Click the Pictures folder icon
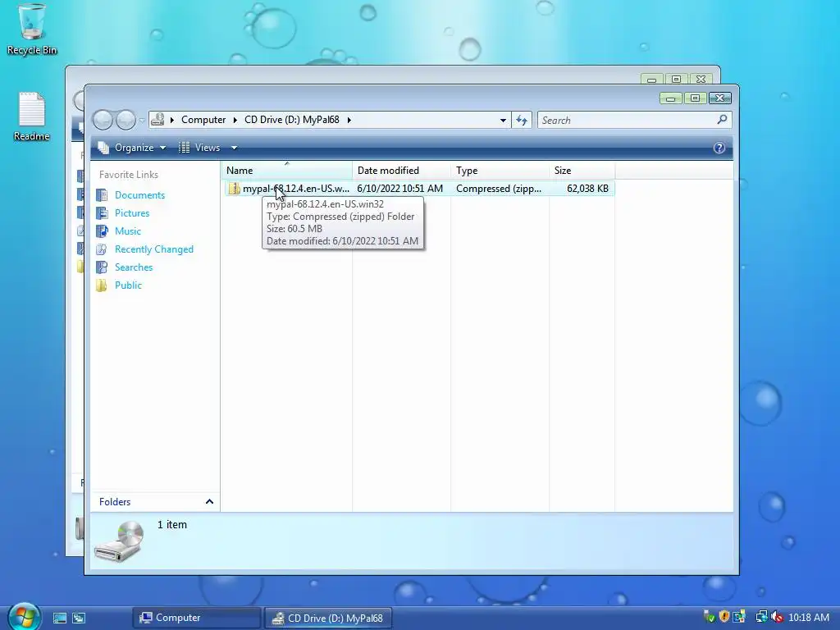This screenshot has height=630, width=840. point(102,212)
